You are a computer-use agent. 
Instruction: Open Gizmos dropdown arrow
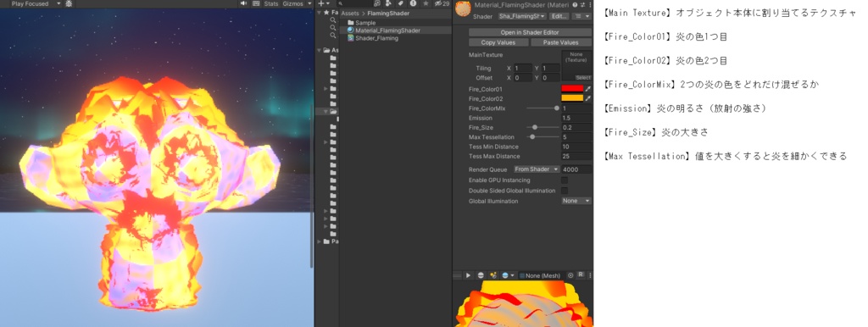pyautogui.click(x=310, y=3)
